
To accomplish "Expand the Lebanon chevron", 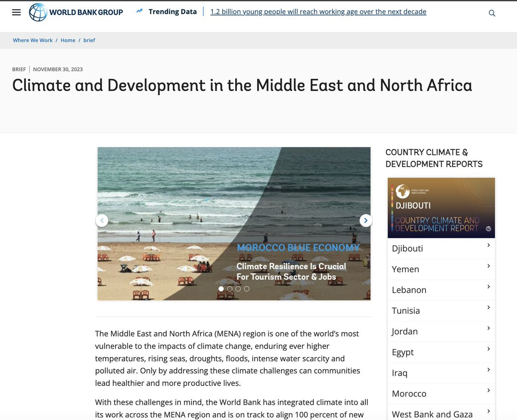I will 489,286.
